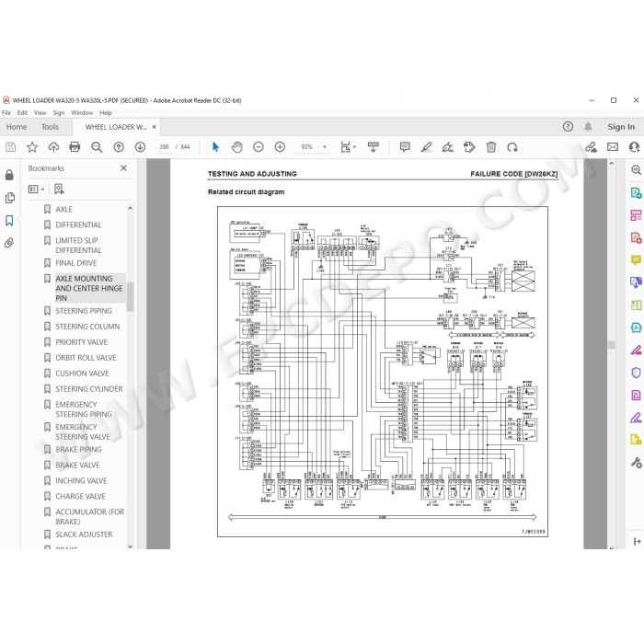Open ORBIT ROLL VALVE bookmark
The image size is (644, 644).
(x=86, y=358)
